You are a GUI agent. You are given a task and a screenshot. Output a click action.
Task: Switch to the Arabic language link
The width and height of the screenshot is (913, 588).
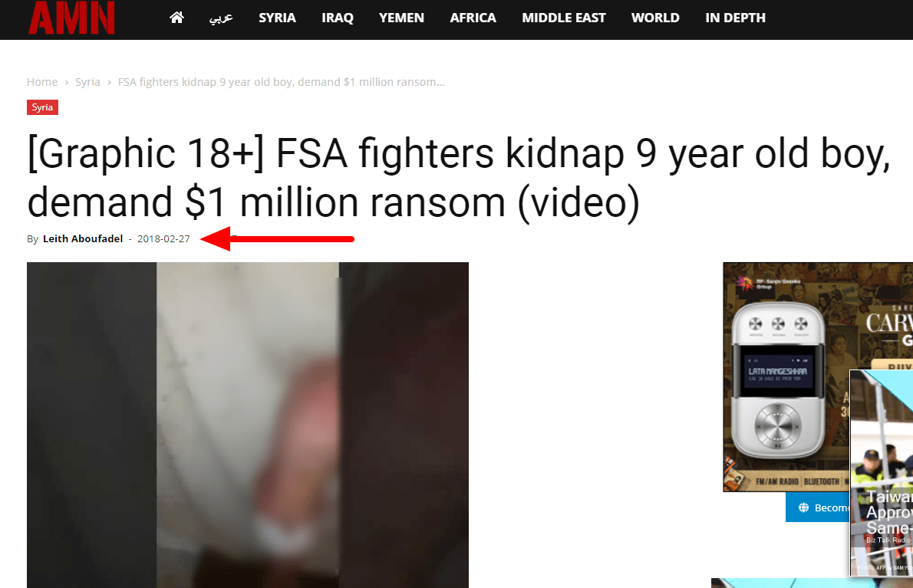pos(221,18)
